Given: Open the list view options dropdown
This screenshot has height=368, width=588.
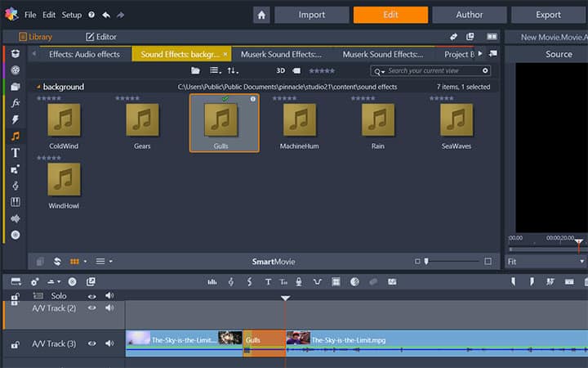Looking at the screenshot, I should (216, 70).
